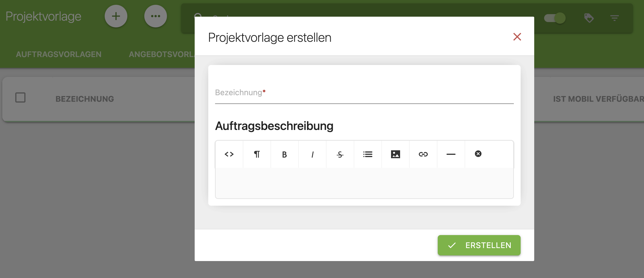Viewport: 644px width, 278px height.
Task: Open paragraph format options in editor
Action: pyautogui.click(x=257, y=154)
